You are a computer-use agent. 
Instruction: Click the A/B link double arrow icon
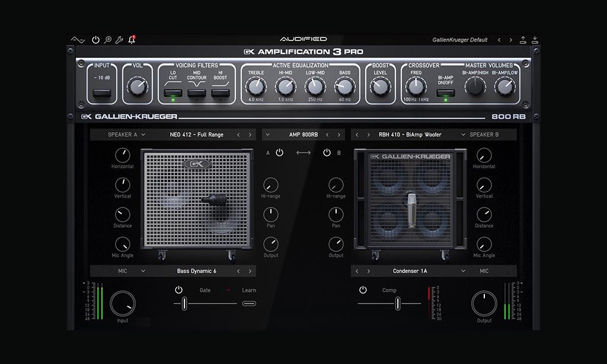click(x=303, y=152)
